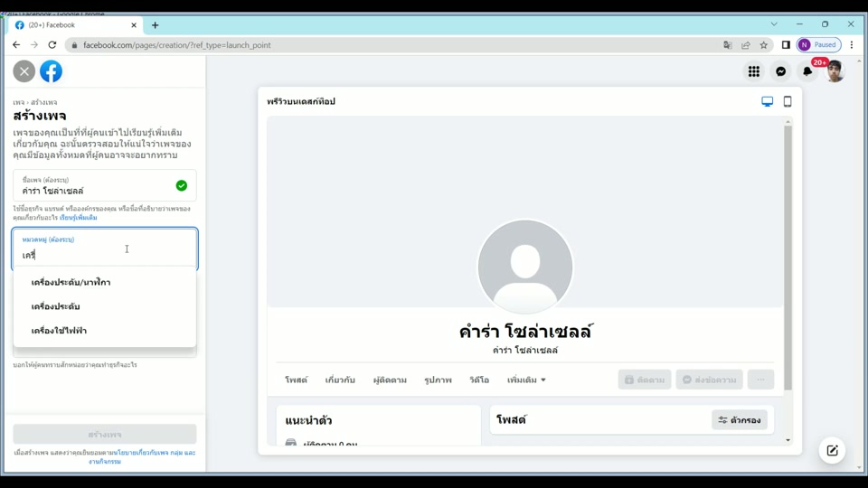Bookmark this page with star icon
This screenshot has width=868, height=488.
point(764,45)
